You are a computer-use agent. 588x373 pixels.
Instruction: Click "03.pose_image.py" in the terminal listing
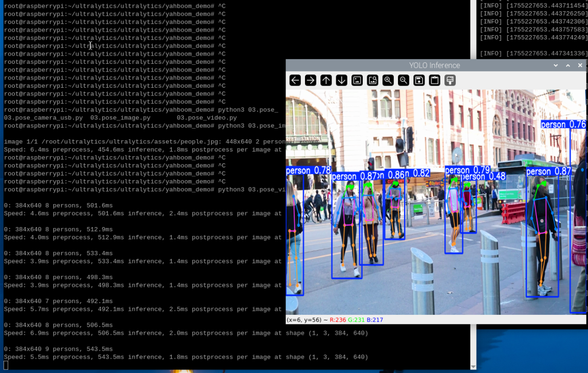point(121,118)
